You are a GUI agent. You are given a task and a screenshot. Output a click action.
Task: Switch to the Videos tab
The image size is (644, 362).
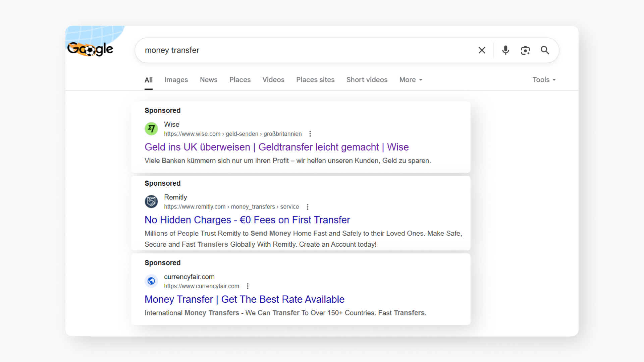tap(273, 80)
